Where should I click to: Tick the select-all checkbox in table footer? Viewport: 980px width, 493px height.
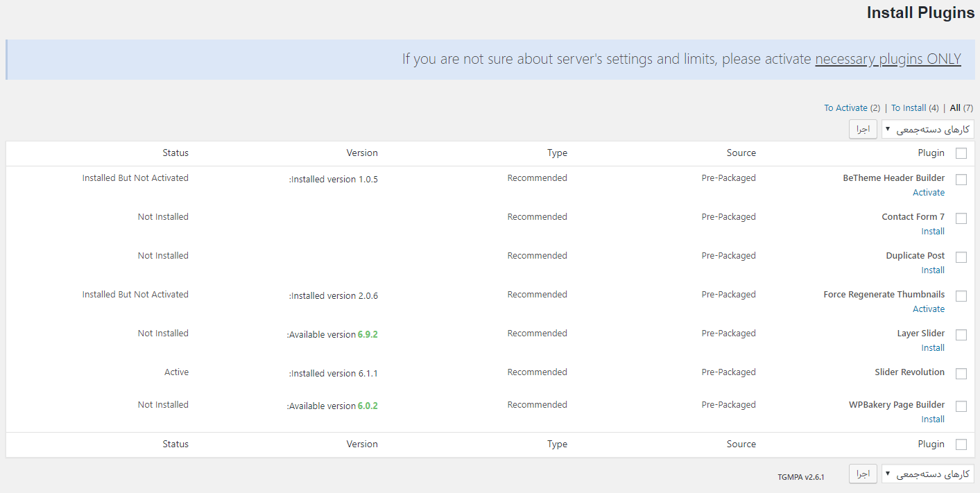tap(961, 444)
